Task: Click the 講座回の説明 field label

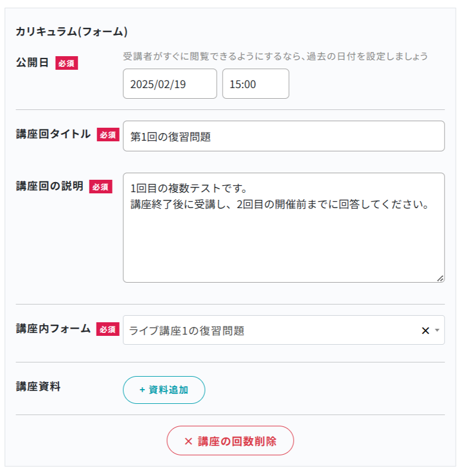Action: pos(50,186)
